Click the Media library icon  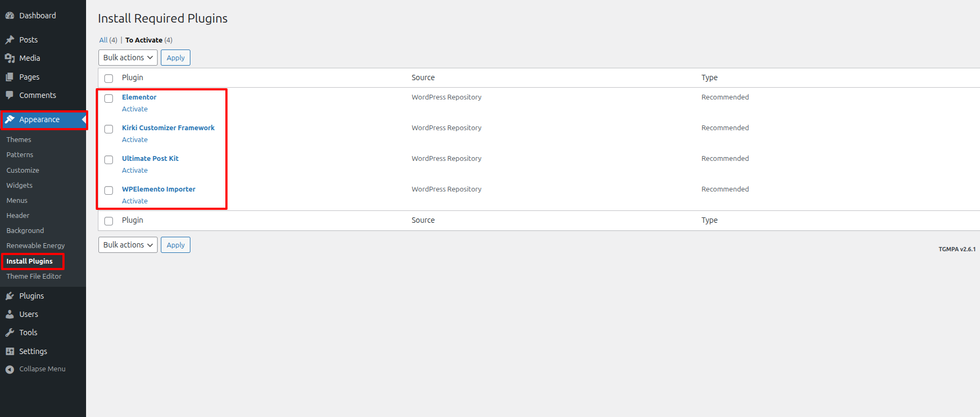[x=10, y=58]
